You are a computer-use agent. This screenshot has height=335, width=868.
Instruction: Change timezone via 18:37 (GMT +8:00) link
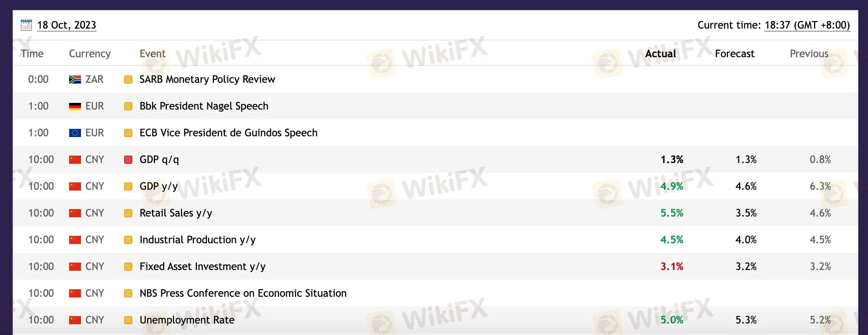pyautogui.click(x=807, y=25)
